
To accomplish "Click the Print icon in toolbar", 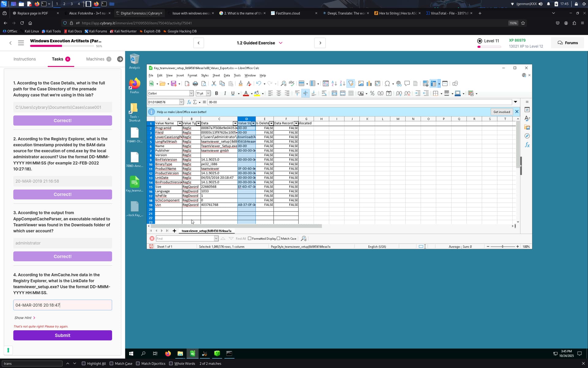I will click(x=195, y=83).
